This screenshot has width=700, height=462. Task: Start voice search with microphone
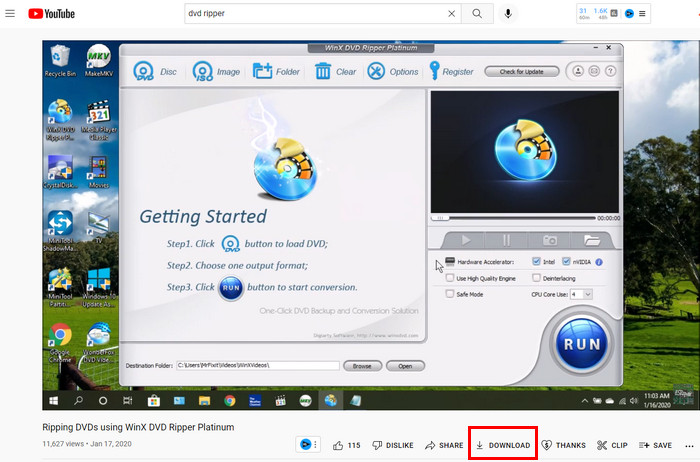tap(508, 14)
